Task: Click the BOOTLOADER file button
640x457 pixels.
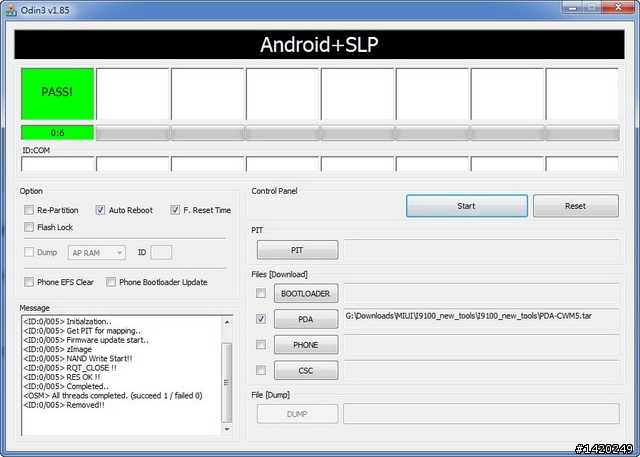Action: coord(306,293)
